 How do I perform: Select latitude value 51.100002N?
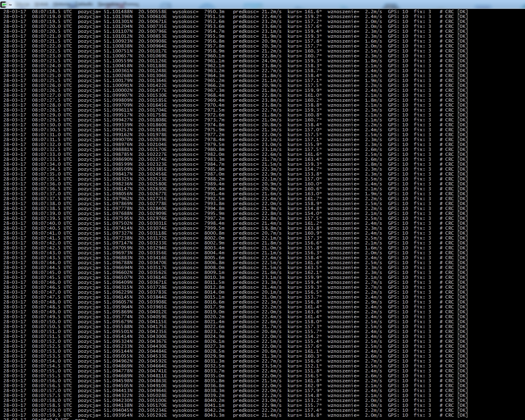coord(118,90)
